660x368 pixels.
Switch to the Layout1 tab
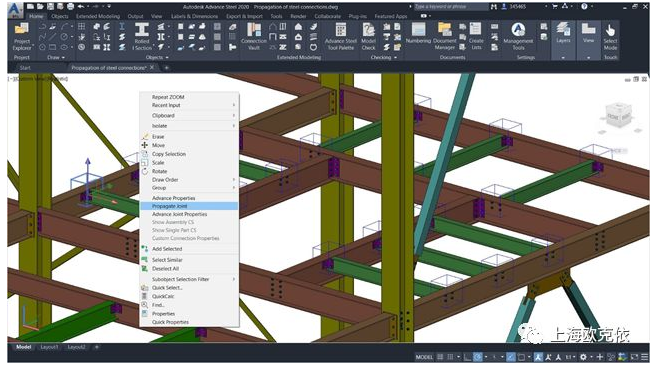(49, 347)
